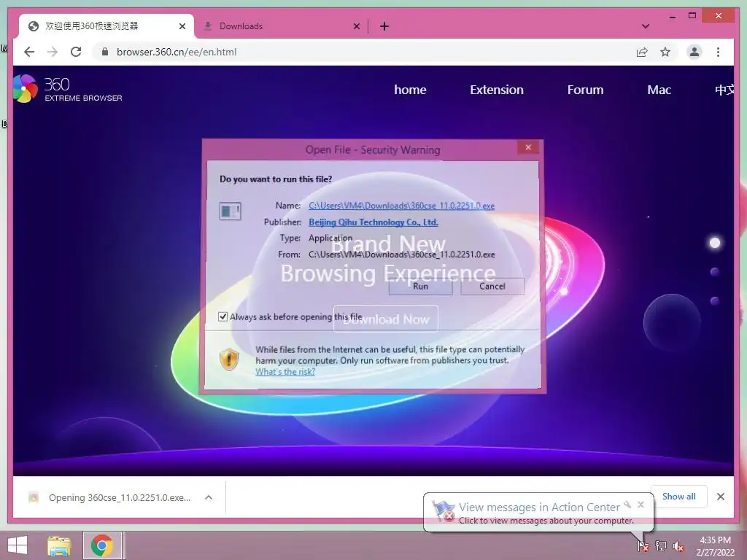Expand the tab search chevron

pyautogui.click(x=646, y=26)
